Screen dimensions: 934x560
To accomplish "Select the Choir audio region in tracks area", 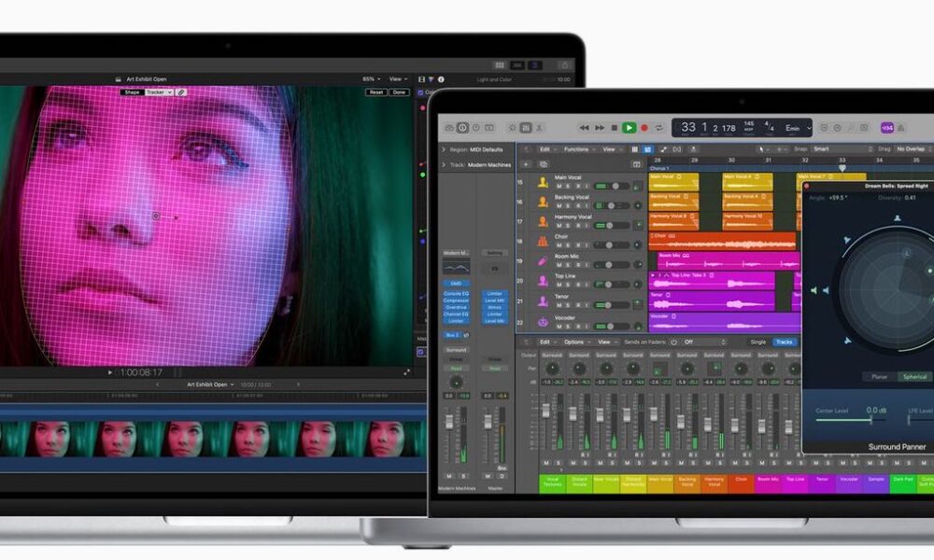I will 722,241.
